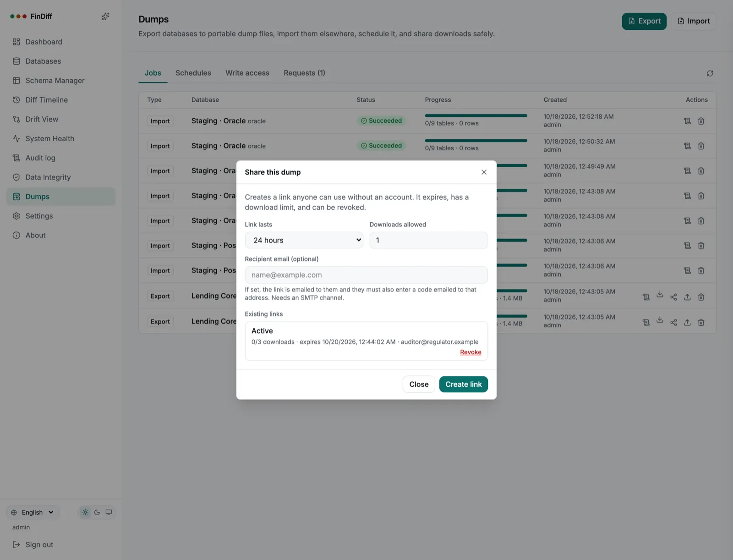Delete the 12:52:18 AM import job
The width and height of the screenshot is (733, 560).
point(701,121)
